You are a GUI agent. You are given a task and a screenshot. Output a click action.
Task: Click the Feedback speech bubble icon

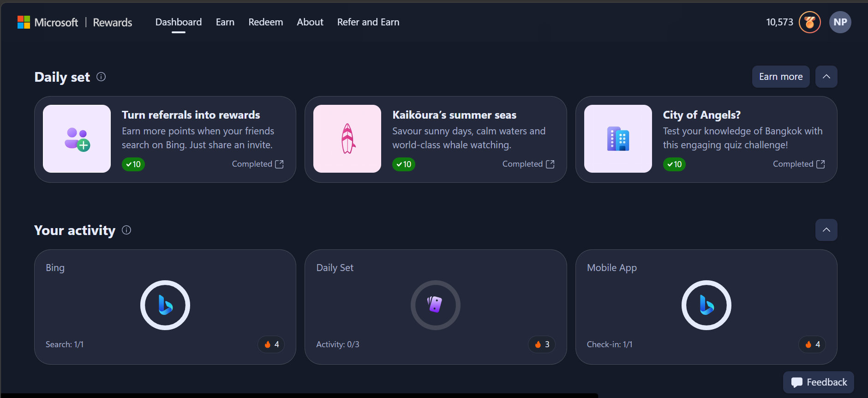(x=796, y=382)
